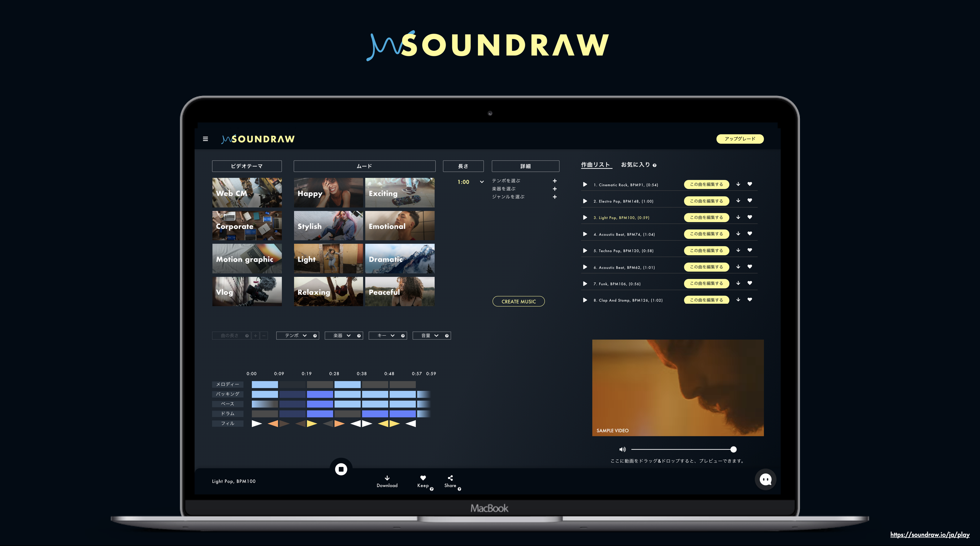Click the stop playback button
980x546 pixels.
click(x=341, y=469)
